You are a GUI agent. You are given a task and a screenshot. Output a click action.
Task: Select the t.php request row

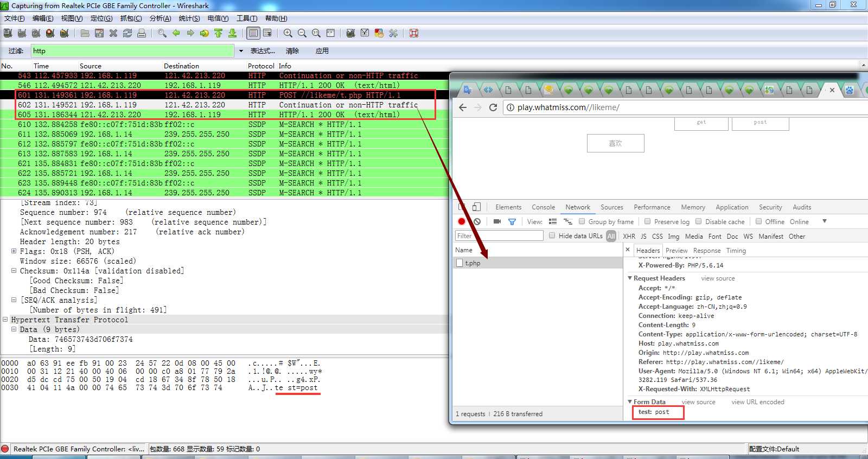tap(473, 263)
